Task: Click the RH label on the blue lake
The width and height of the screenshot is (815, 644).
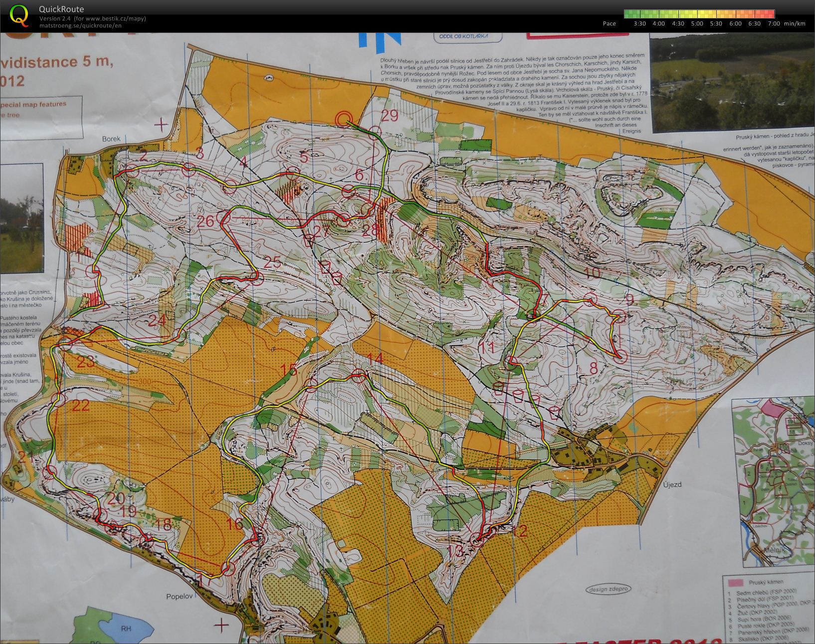Action: click(x=125, y=629)
